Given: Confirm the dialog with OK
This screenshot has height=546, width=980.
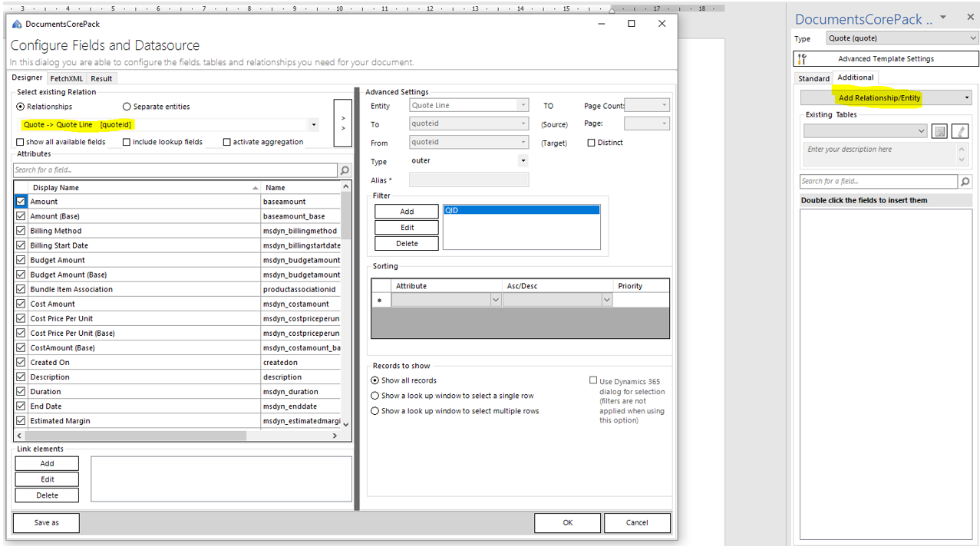Looking at the screenshot, I should coord(567,523).
